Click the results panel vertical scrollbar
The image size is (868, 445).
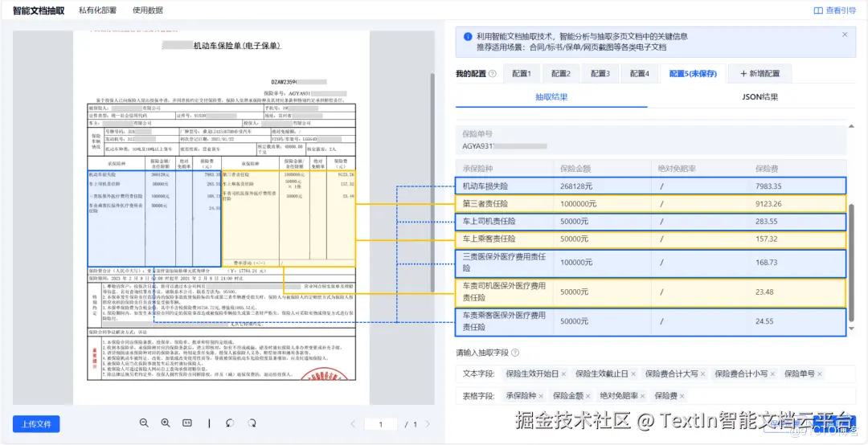tap(851, 264)
